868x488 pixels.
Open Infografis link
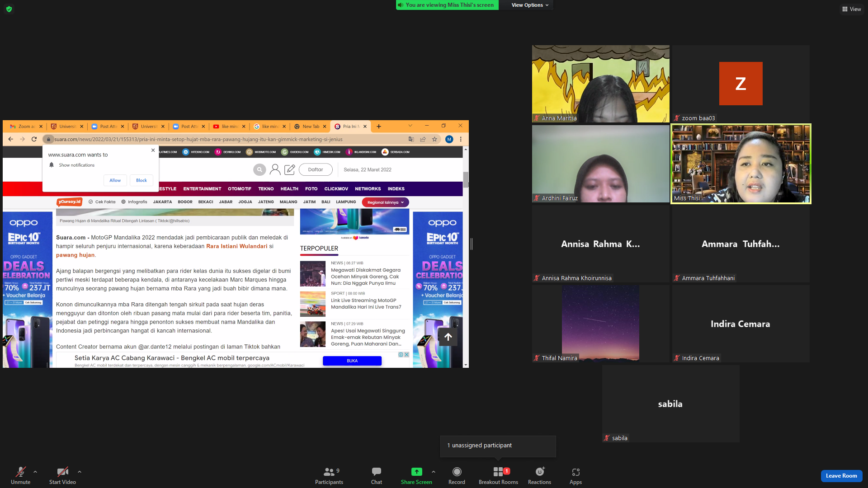coord(134,202)
